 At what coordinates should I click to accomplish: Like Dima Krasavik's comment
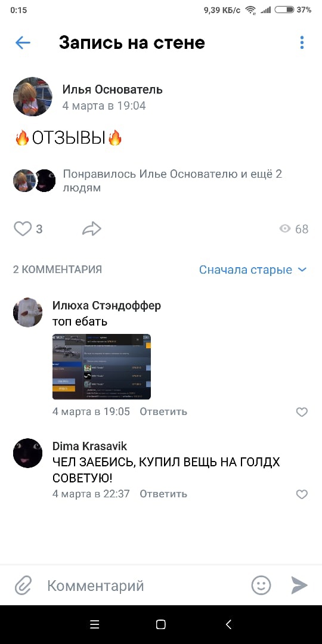pos(302,494)
